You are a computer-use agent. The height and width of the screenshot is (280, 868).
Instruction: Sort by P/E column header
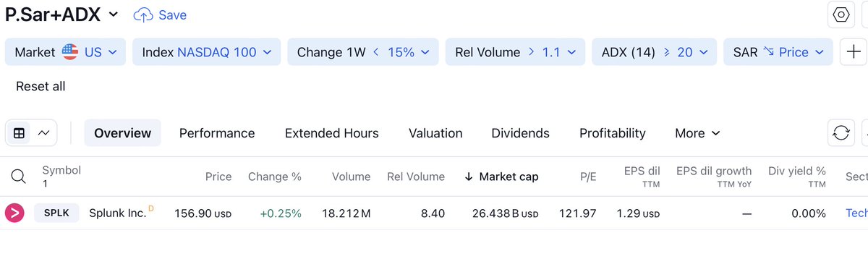pos(588,177)
